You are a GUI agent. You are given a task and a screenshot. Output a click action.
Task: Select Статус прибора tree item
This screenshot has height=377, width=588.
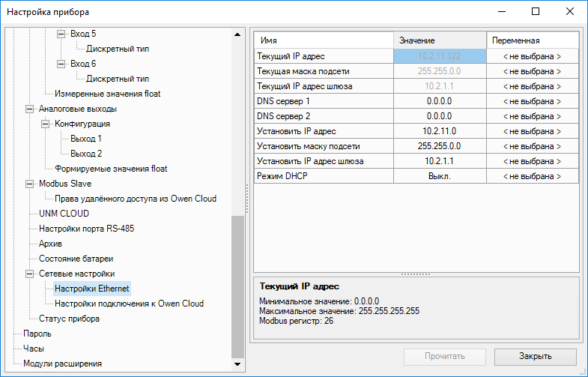[69, 319]
